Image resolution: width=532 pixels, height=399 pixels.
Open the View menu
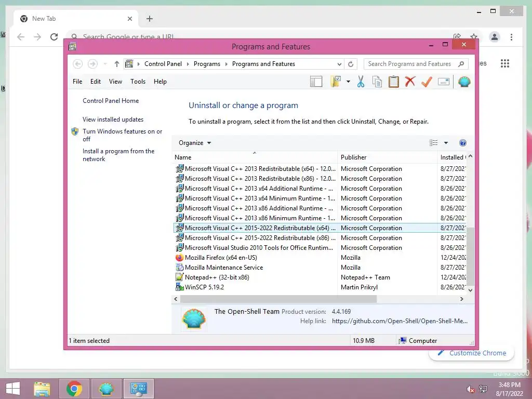pyautogui.click(x=115, y=82)
